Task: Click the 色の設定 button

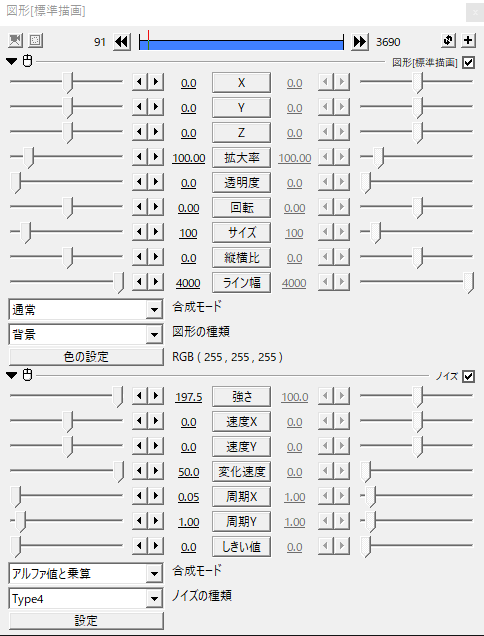Action: (86, 357)
